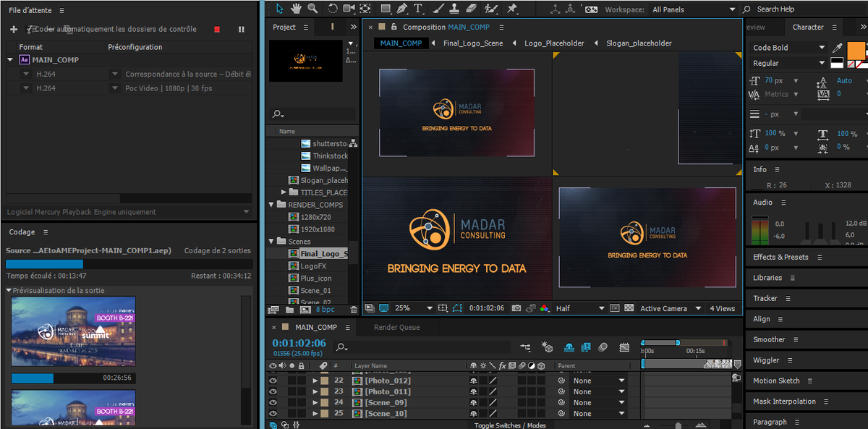Click the add source plus icon in queue
The height and width of the screenshot is (429, 868).
coord(14,29)
